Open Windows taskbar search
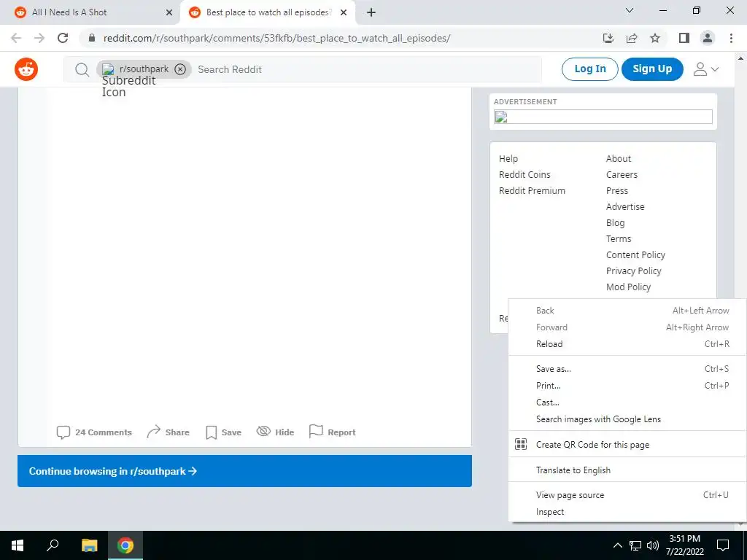747x560 pixels. [53, 545]
